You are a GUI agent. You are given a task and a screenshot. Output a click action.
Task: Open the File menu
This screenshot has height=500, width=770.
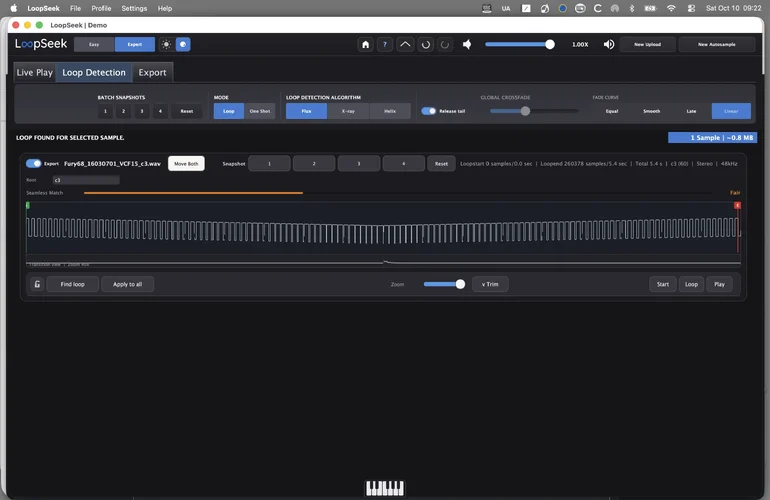(75, 8)
